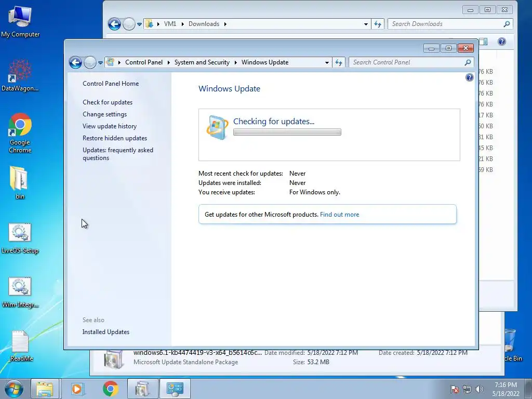Select _ReadMe text file on desktop
The width and height of the screenshot is (532, 399).
pyautogui.click(x=20, y=346)
